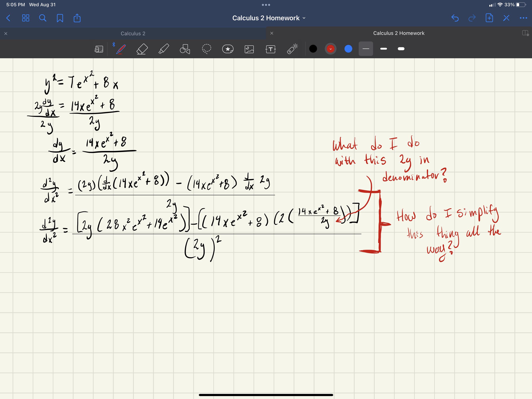Image resolution: width=532 pixels, height=399 pixels.
Task: Select the Text tool
Action: point(270,49)
